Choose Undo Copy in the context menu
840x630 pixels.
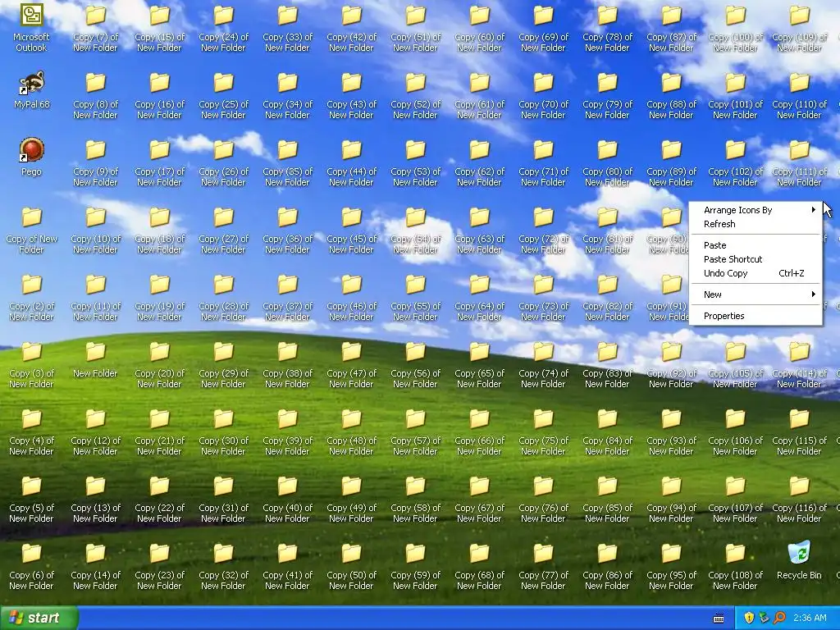point(756,273)
